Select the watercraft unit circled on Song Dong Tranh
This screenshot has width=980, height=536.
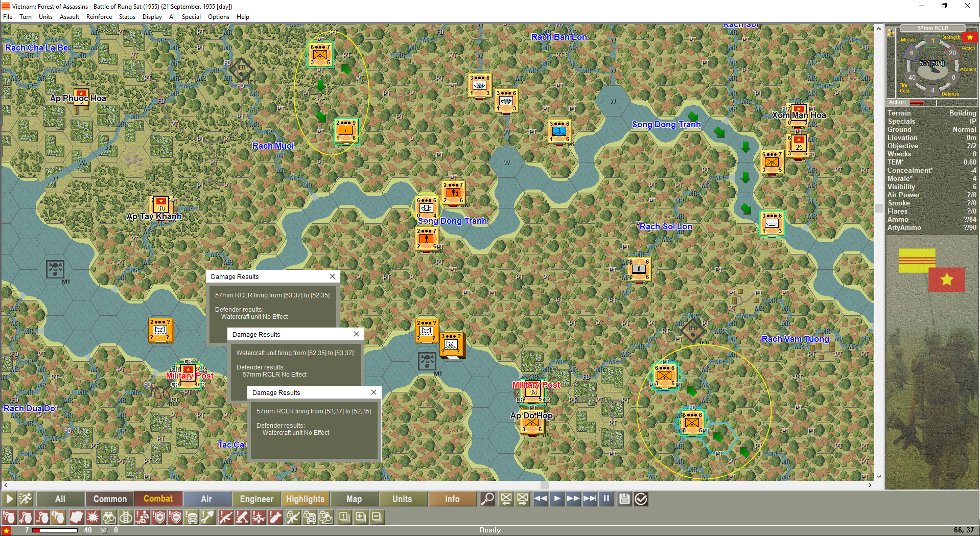[x=427, y=208]
